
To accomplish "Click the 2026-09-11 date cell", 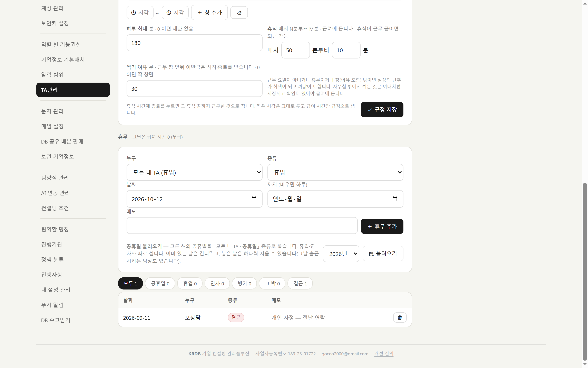I will tap(137, 318).
